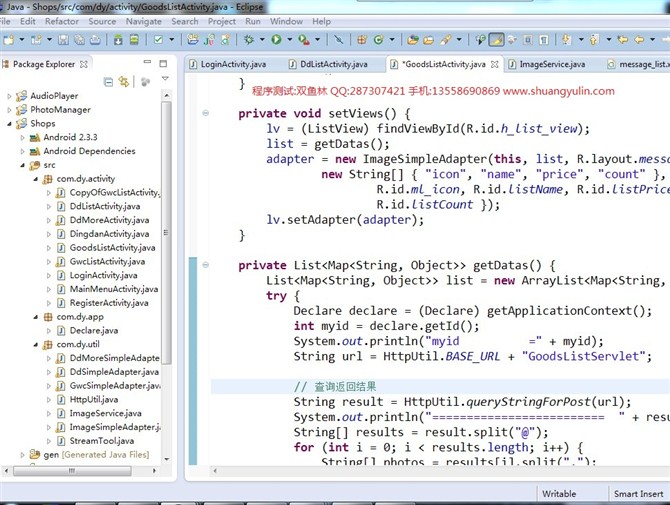Screen dimensions: 670x505
Task: Close the Package Explorer view tab
Action: [84, 64]
